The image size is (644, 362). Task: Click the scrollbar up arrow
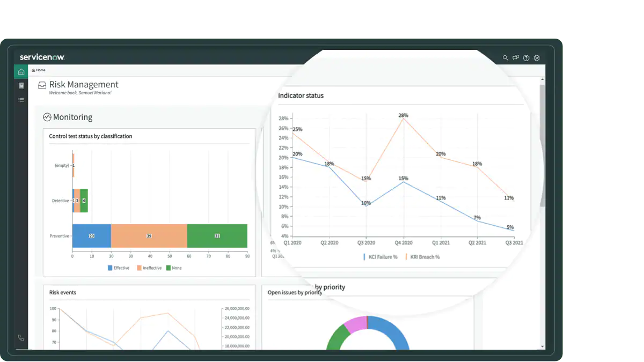tap(543, 79)
